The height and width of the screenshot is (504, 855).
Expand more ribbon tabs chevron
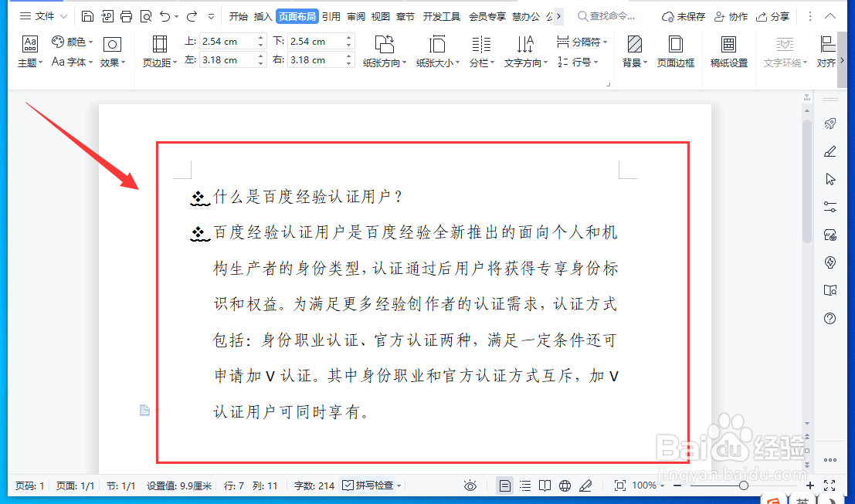(x=559, y=16)
